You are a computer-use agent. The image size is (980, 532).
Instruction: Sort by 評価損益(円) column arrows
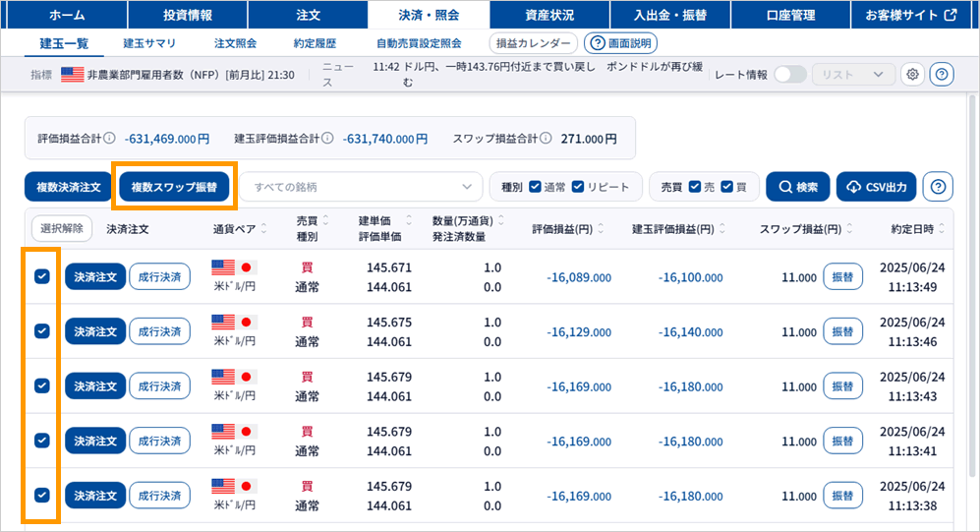(601, 229)
